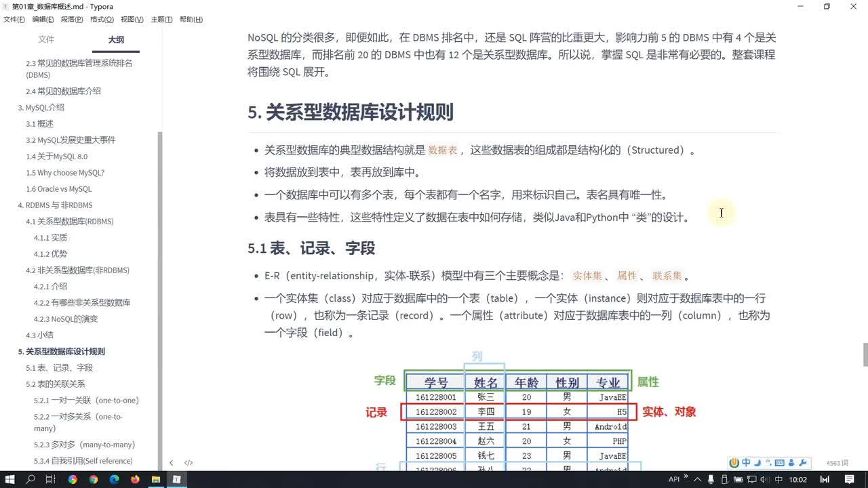The width and height of the screenshot is (868, 488).
Task: Toggle the moon half-width icon in IME bar
Action: click(x=757, y=463)
